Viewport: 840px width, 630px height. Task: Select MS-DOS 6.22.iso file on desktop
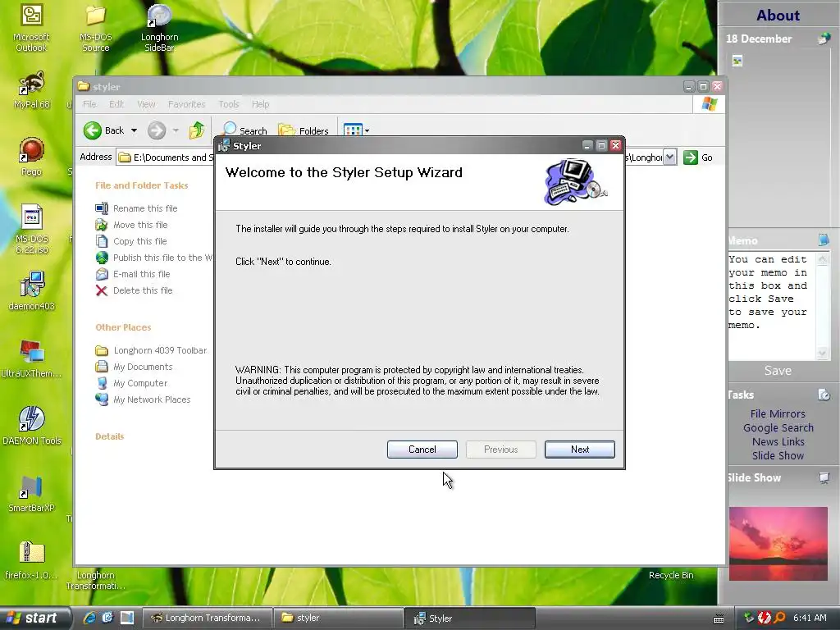click(32, 229)
